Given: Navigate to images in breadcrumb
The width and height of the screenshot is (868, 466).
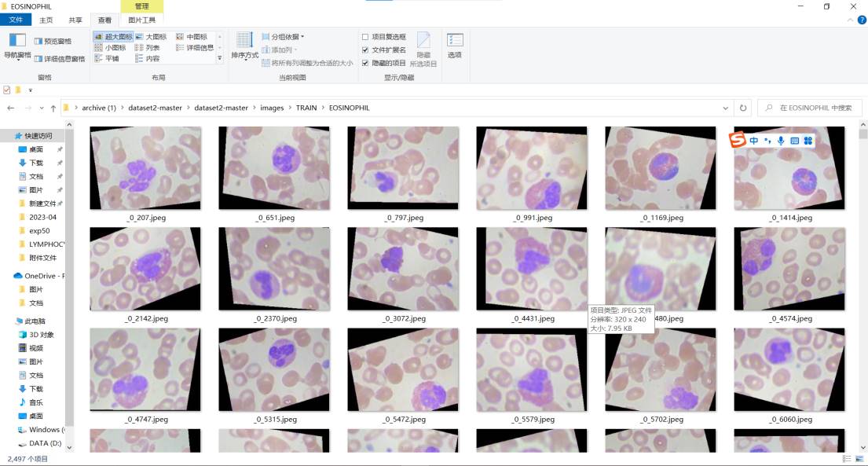Looking at the screenshot, I should 272,108.
